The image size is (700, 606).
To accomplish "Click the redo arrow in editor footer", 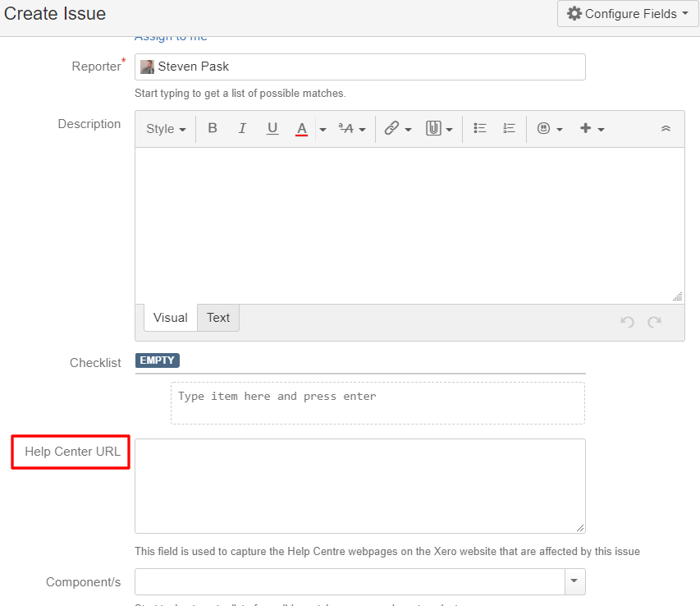I will [655, 322].
